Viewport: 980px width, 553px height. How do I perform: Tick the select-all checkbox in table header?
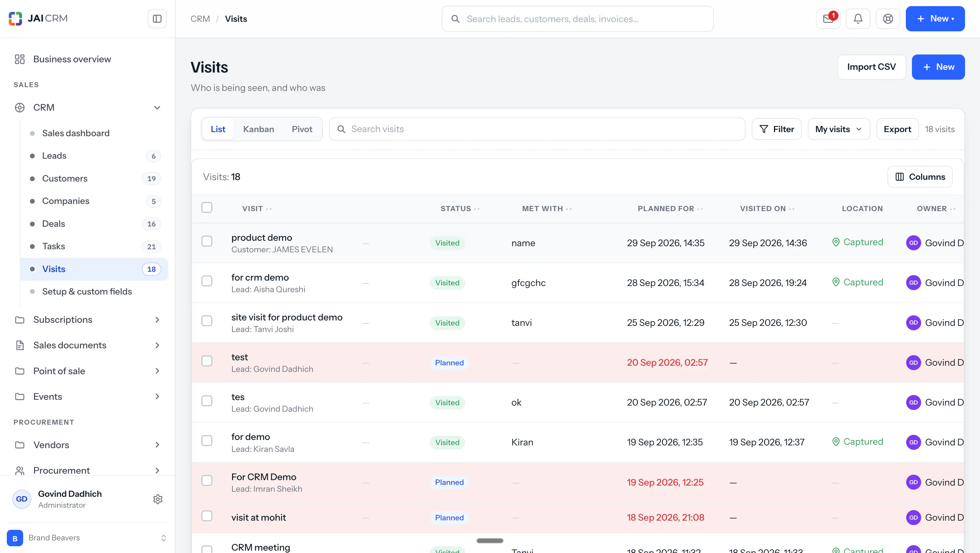click(x=207, y=207)
